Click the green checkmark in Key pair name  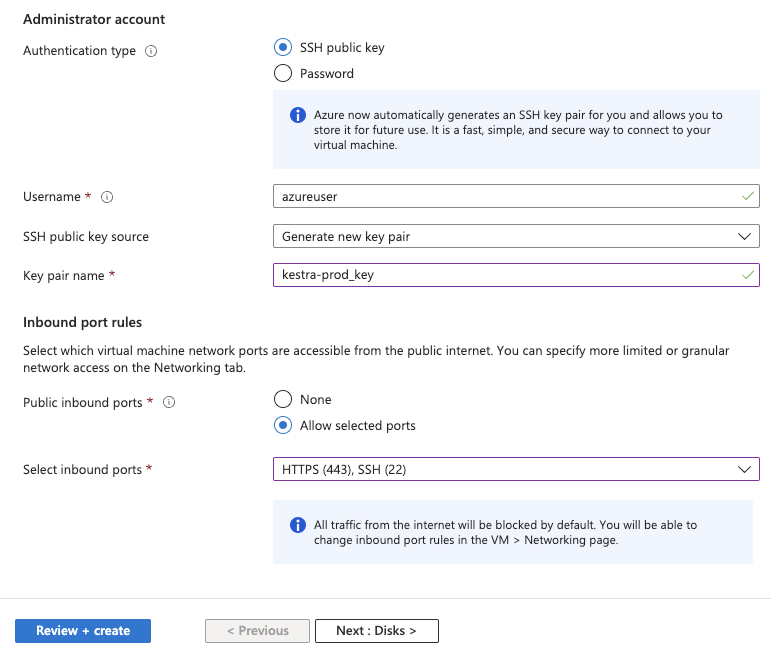(746, 275)
